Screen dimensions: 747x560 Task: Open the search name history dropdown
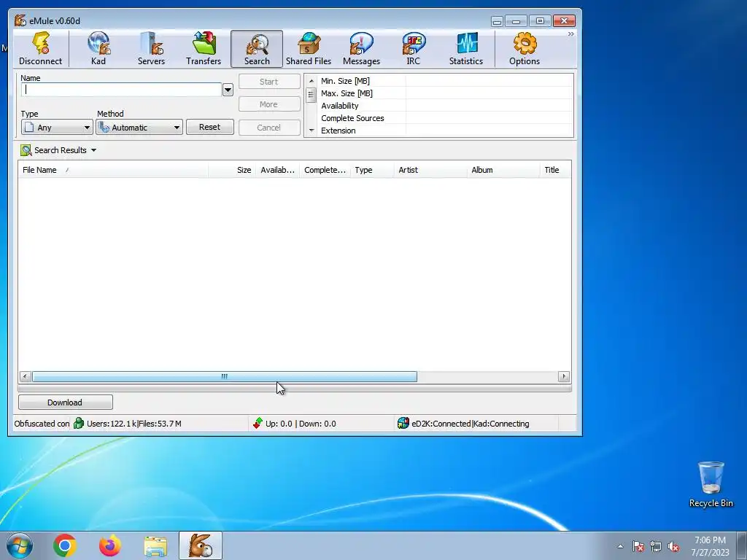(228, 90)
